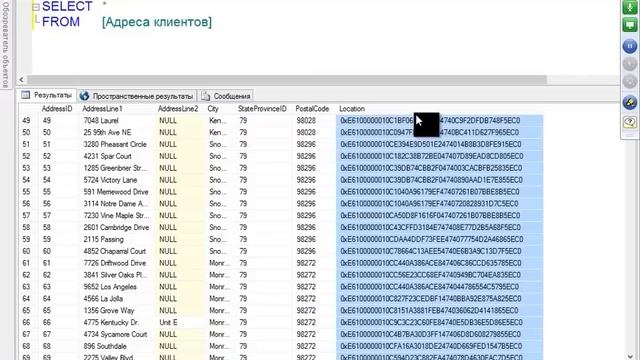Click the [Адреса клиентов] table name in query
The image size is (640, 360).
point(157,22)
